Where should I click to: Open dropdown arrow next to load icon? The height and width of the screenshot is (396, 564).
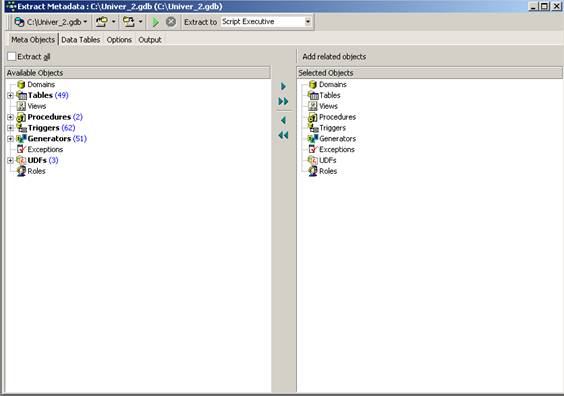click(113, 22)
